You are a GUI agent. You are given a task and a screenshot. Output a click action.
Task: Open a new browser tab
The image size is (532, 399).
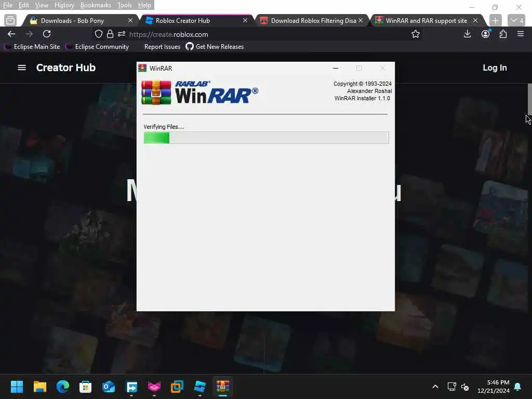pos(495,21)
